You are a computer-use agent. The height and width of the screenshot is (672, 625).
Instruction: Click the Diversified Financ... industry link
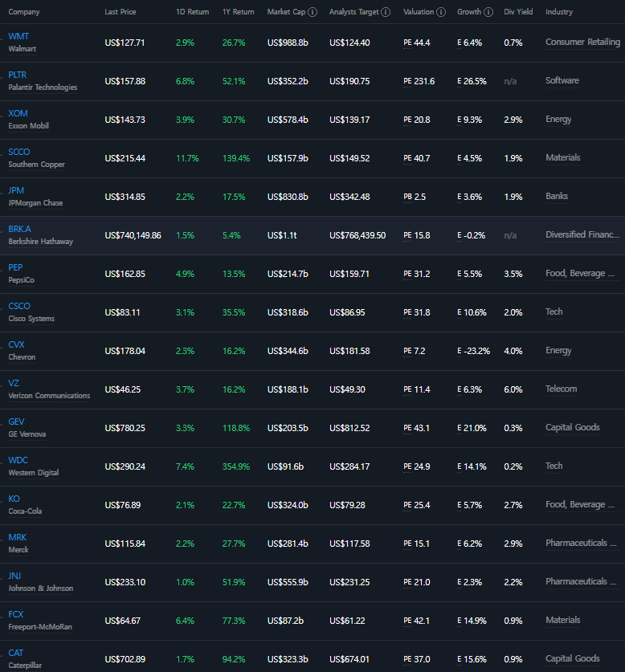582,235
